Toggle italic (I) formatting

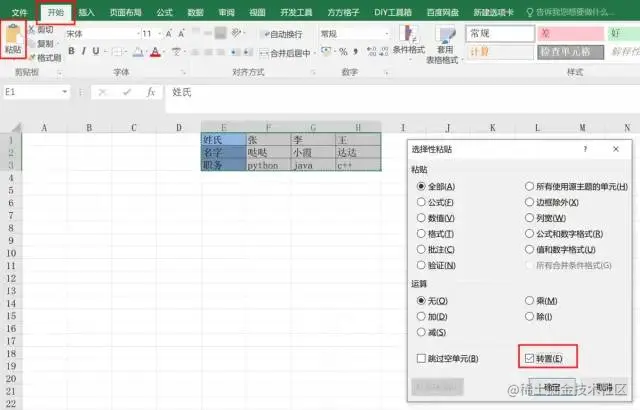click(84, 51)
